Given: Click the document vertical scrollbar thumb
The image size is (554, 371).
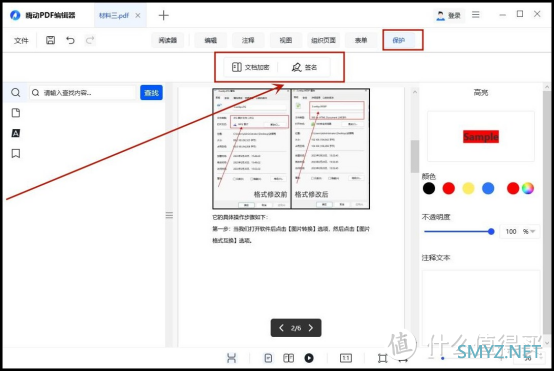Looking at the screenshot, I should (x=415, y=157).
